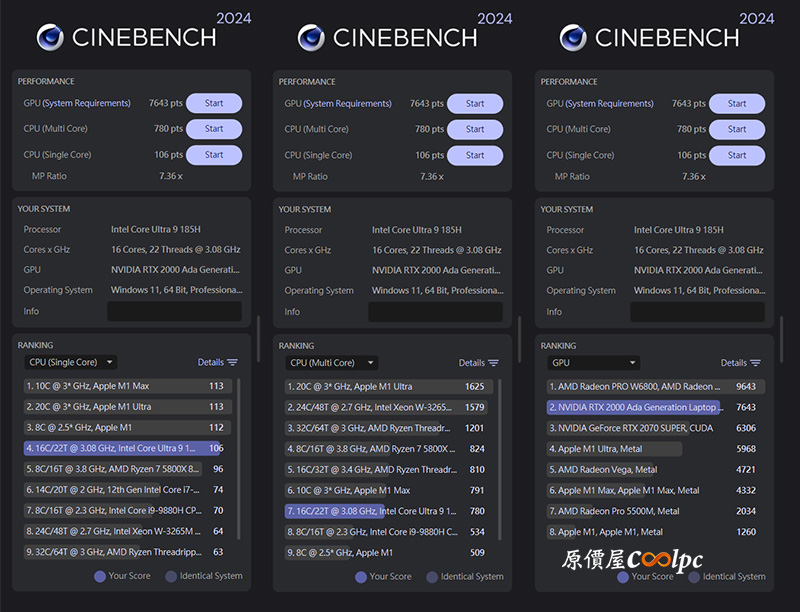Click the Details filter icon in the Multi Core ranking
Screen dimensions: 800x612
(x=493, y=363)
